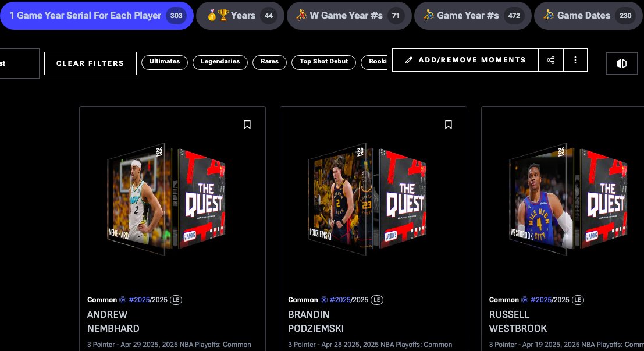This screenshot has height=351, width=644.
Task: Open Russell Westbrook moment cube thumbnail
Action: click(568, 199)
